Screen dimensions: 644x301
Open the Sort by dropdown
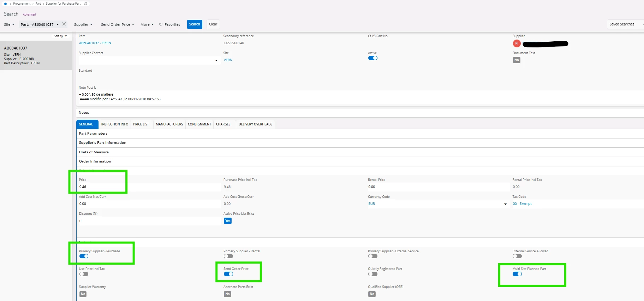[x=60, y=36]
